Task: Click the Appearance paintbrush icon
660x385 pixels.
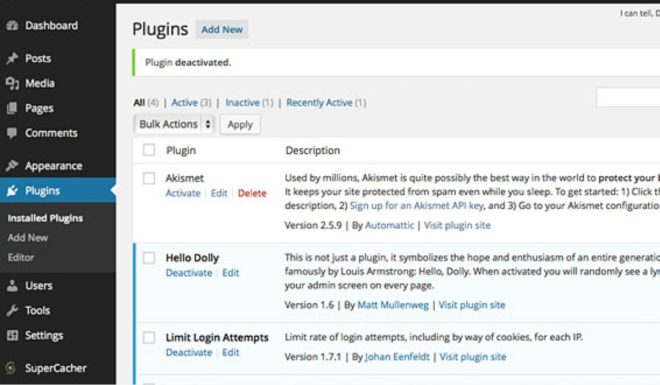Action: coord(12,166)
